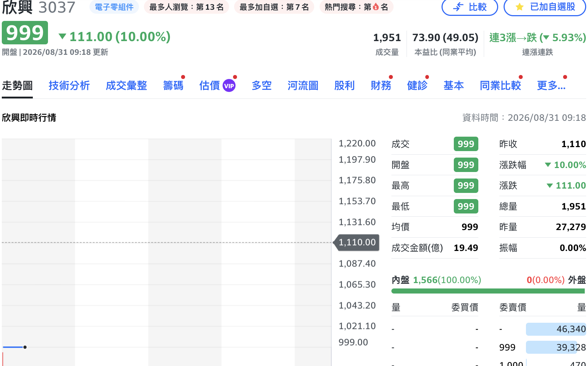Click the 均價 999 value
The image size is (588, 366).
tap(470, 227)
